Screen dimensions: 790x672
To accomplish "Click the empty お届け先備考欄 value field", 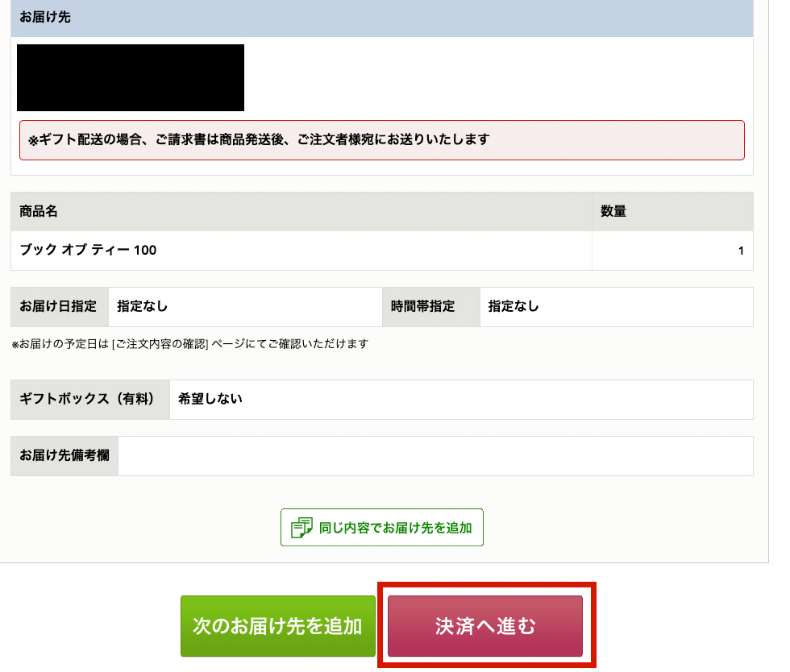I will tap(435, 456).
